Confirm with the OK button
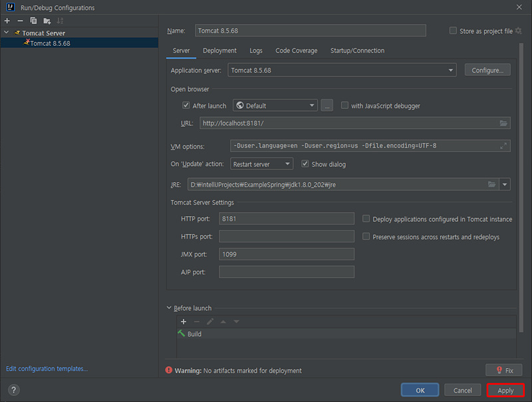 pyautogui.click(x=420, y=390)
